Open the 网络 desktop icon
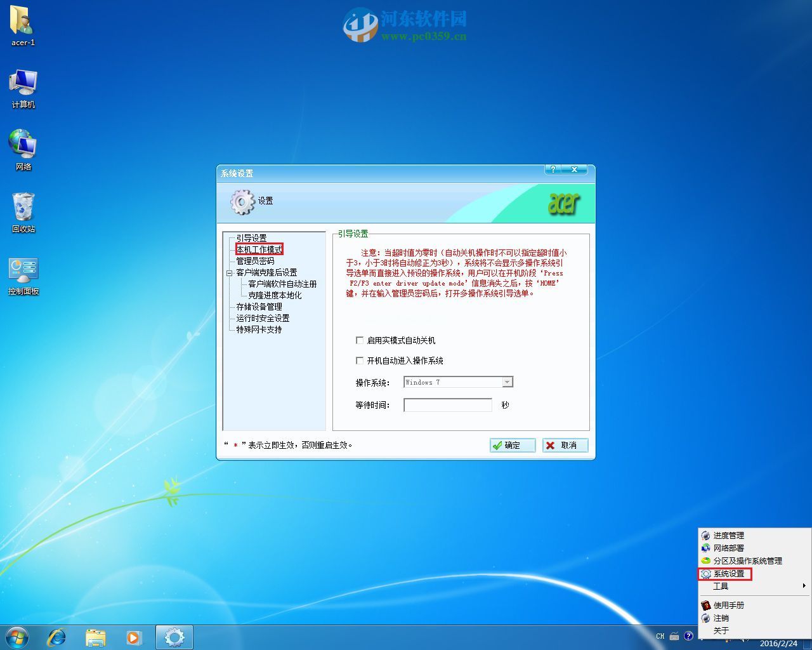This screenshot has width=812, height=650. click(23, 150)
